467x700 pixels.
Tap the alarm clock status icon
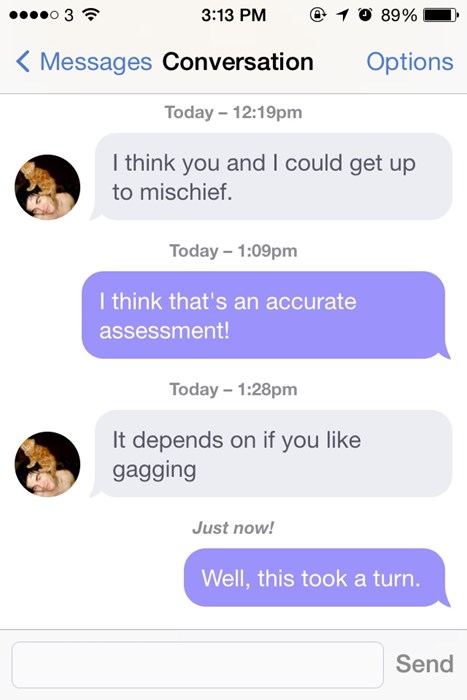(365, 15)
